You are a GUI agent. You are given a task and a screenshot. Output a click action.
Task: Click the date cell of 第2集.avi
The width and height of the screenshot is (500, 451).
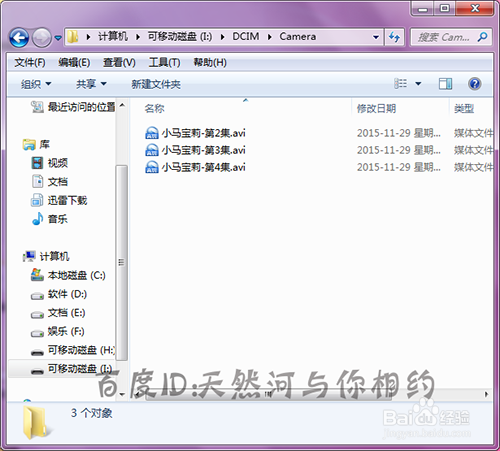click(399, 133)
